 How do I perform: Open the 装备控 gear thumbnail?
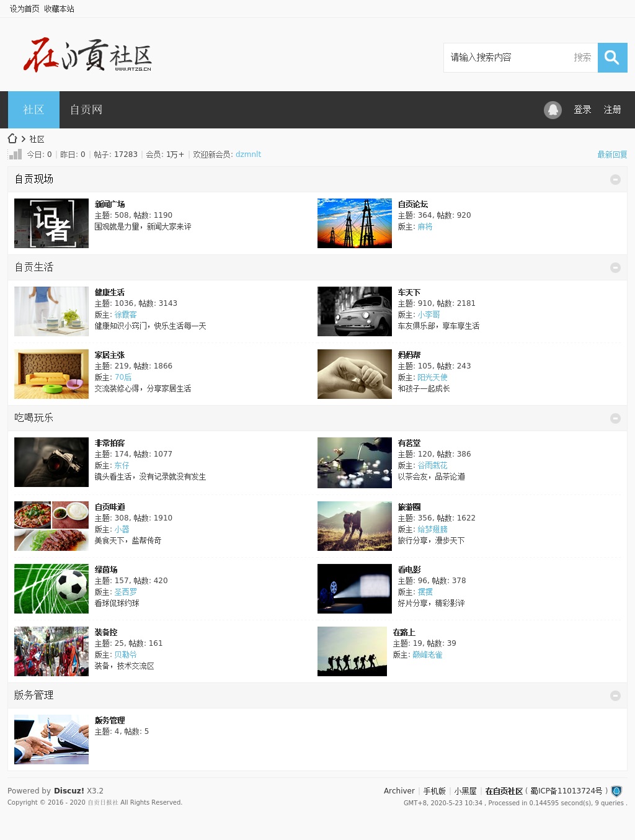[51, 651]
